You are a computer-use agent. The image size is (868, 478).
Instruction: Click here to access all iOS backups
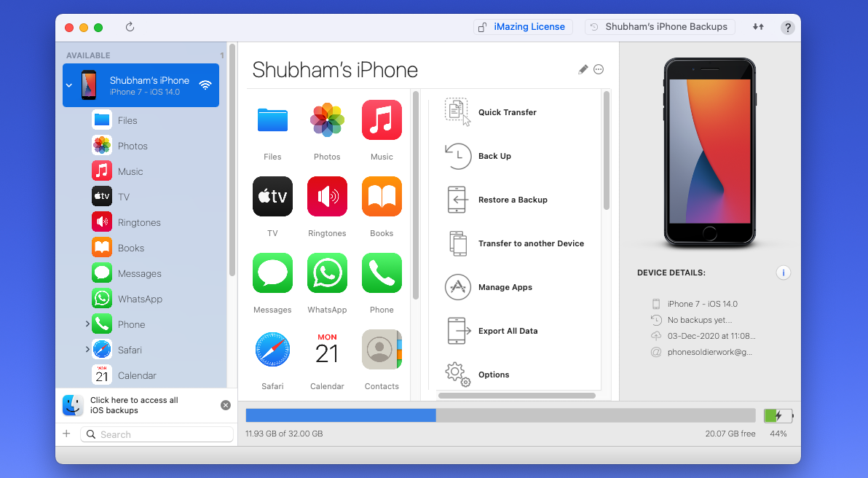[134, 405]
